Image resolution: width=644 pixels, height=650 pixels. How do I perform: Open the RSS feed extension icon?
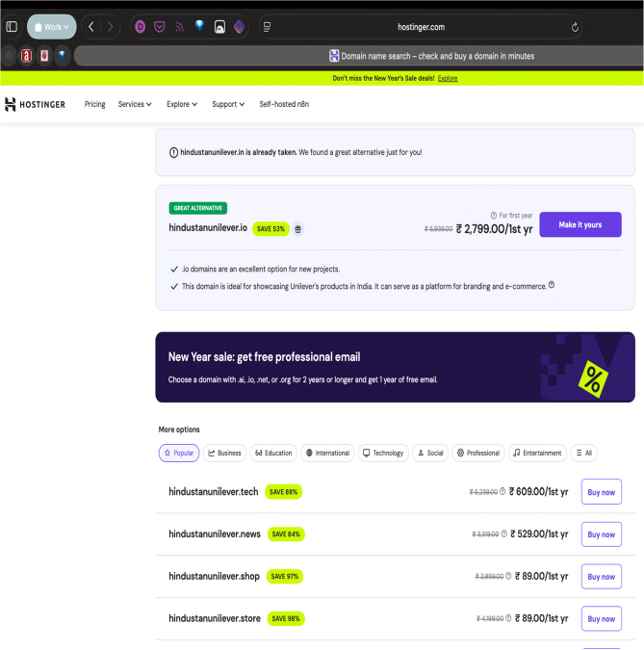[x=179, y=27]
